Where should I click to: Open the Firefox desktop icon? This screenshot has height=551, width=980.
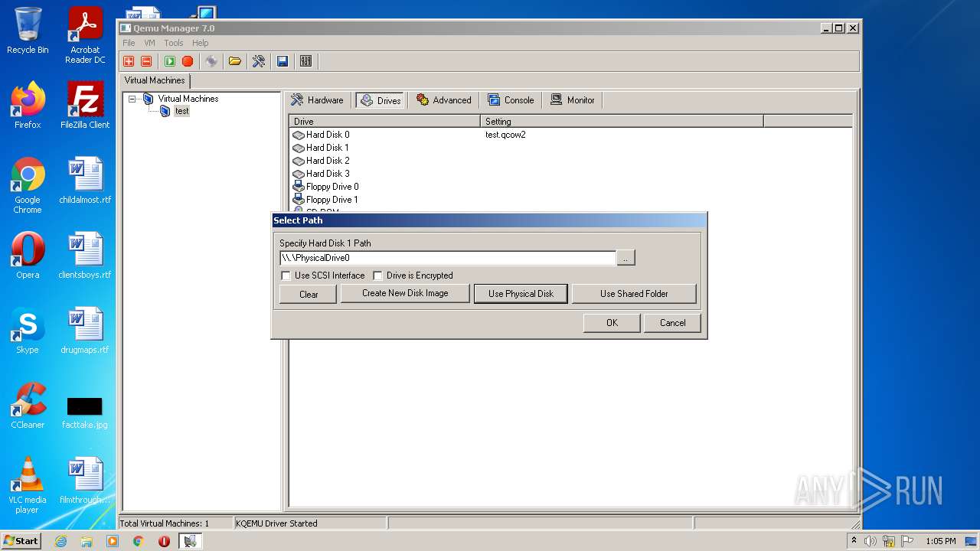(28, 106)
